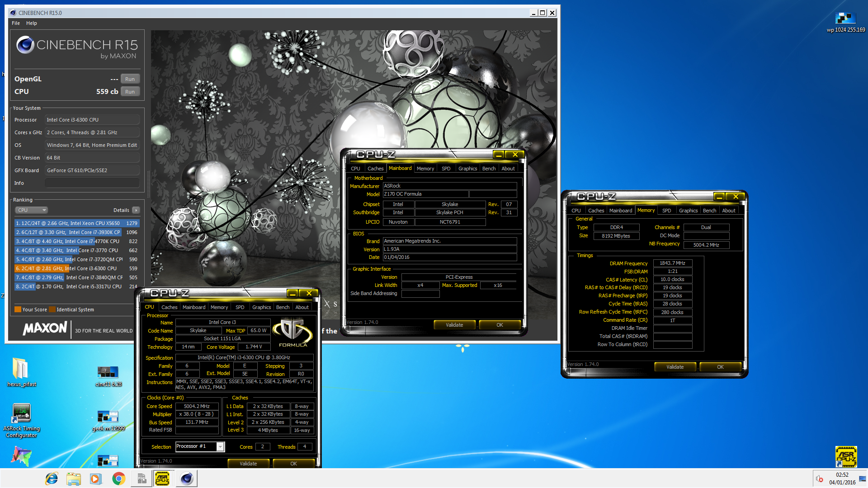Click the BIOS Version field L1.93A
Image resolution: width=868 pixels, height=488 pixels.
click(450, 249)
